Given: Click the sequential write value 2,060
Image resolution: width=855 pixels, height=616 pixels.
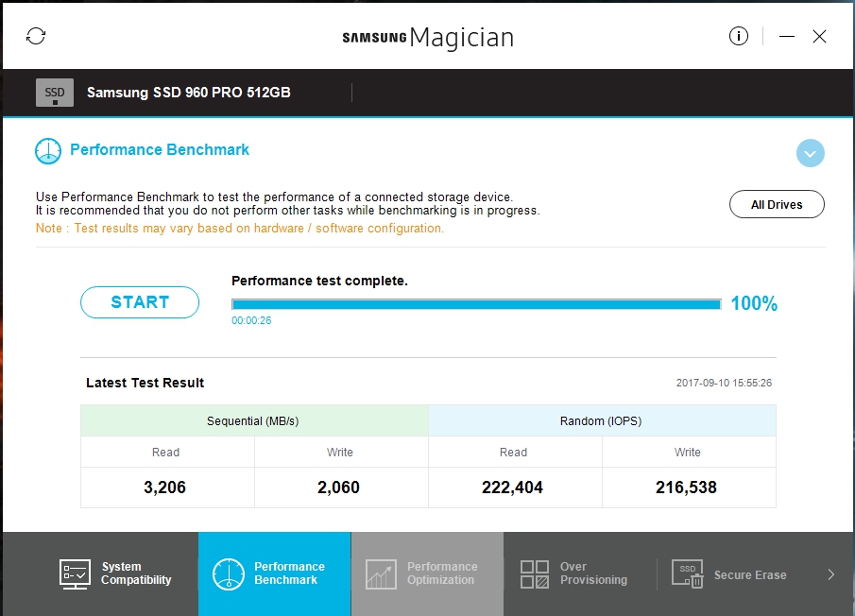Looking at the screenshot, I should click(x=338, y=488).
